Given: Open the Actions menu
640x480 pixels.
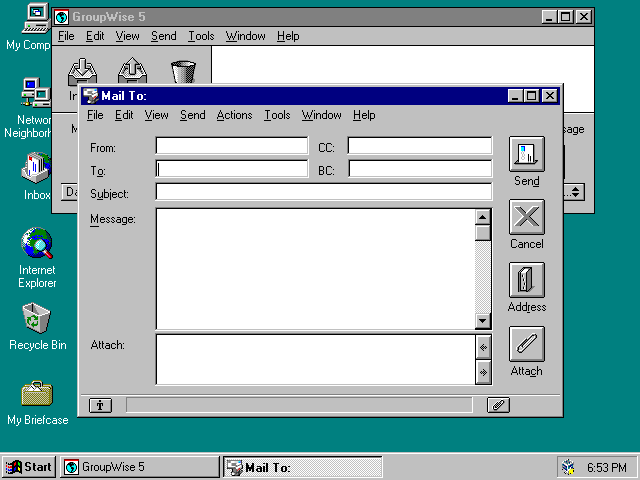Looking at the screenshot, I should pyautogui.click(x=234, y=115).
